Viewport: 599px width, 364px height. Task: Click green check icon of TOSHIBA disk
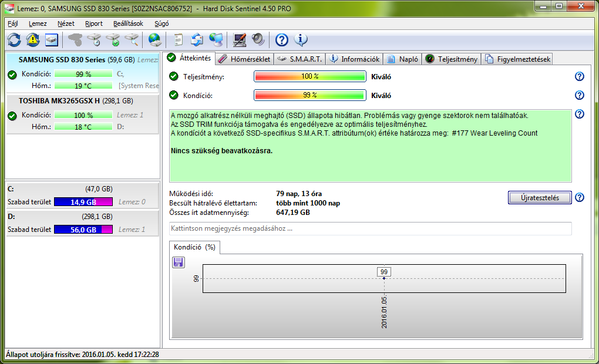pos(12,115)
